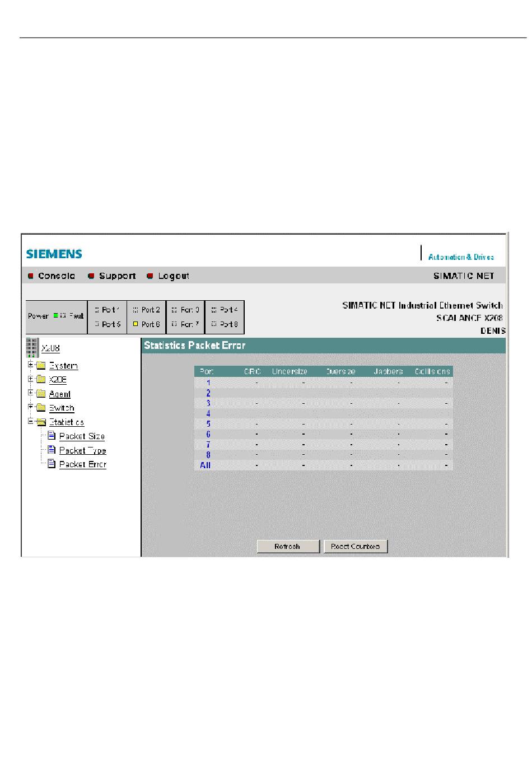
Task: Select port 8 in the error table
Action: [x=208, y=455]
